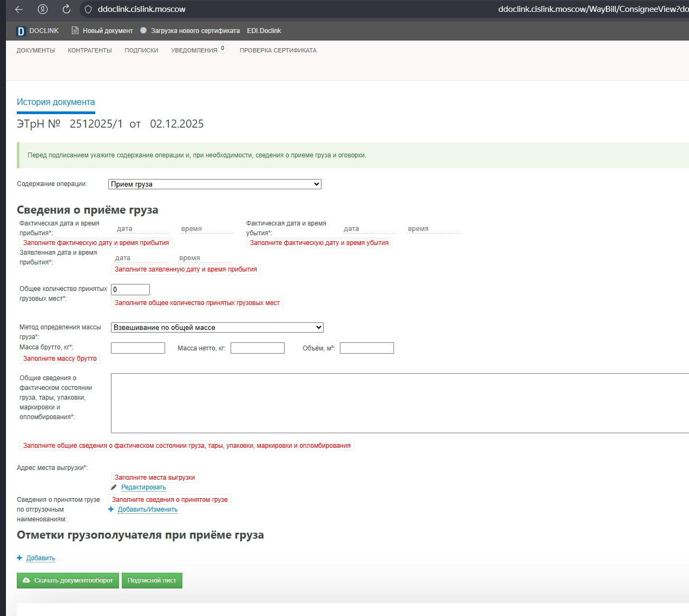689x616 pixels.
Task: Click the Подписной лист button
Action: [x=152, y=580]
